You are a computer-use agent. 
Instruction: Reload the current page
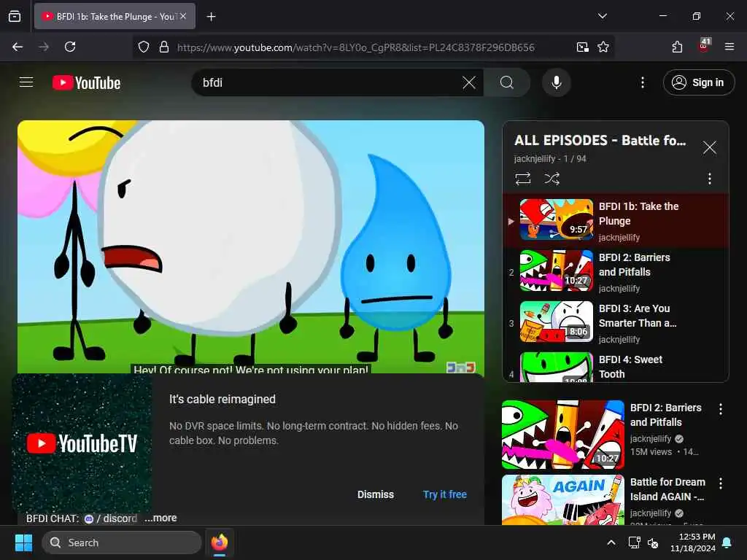coord(70,47)
